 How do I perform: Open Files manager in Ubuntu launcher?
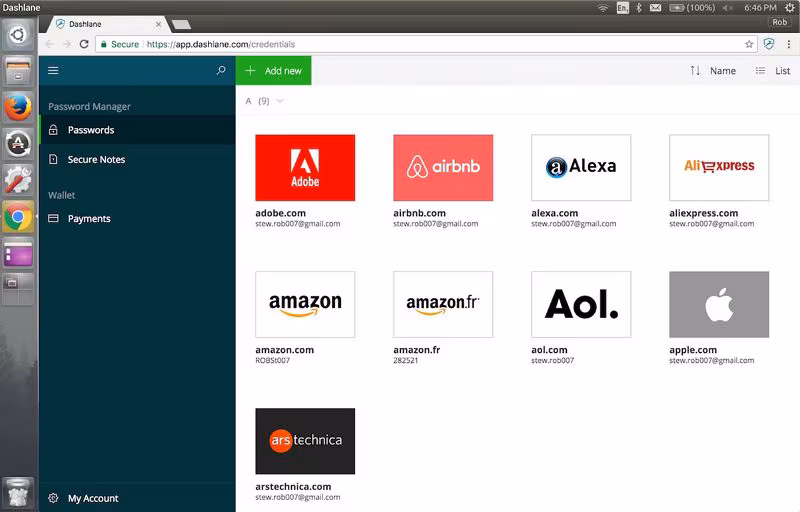tap(18, 71)
